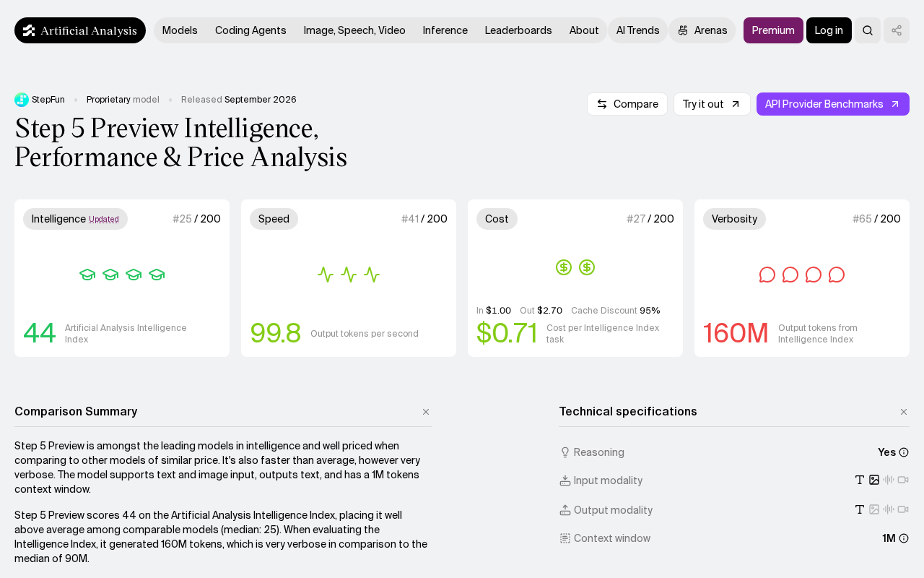Image resolution: width=924 pixels, height=578 pixels.
Task: Click the audio waveform icon in Input modality row
Action: [889, 480]
